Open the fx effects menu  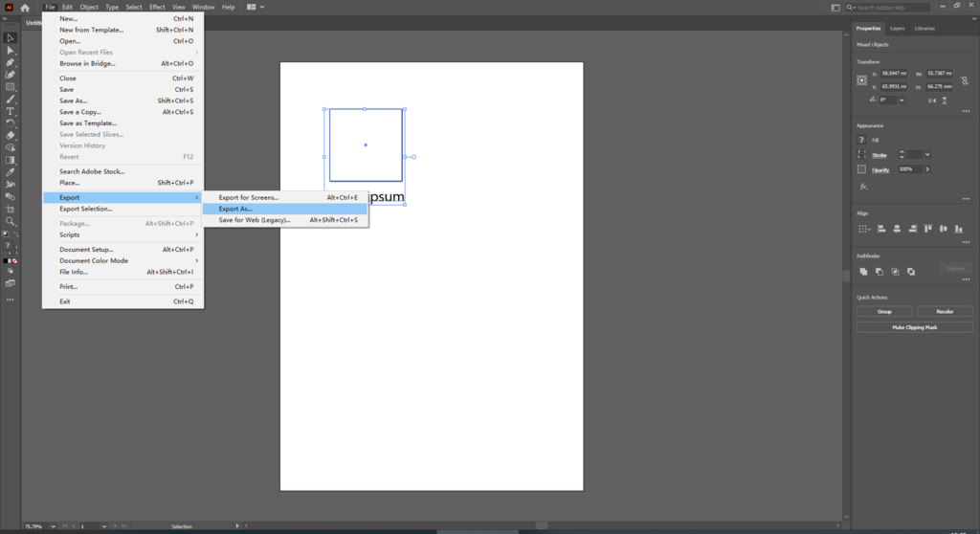tap(864, 187)
